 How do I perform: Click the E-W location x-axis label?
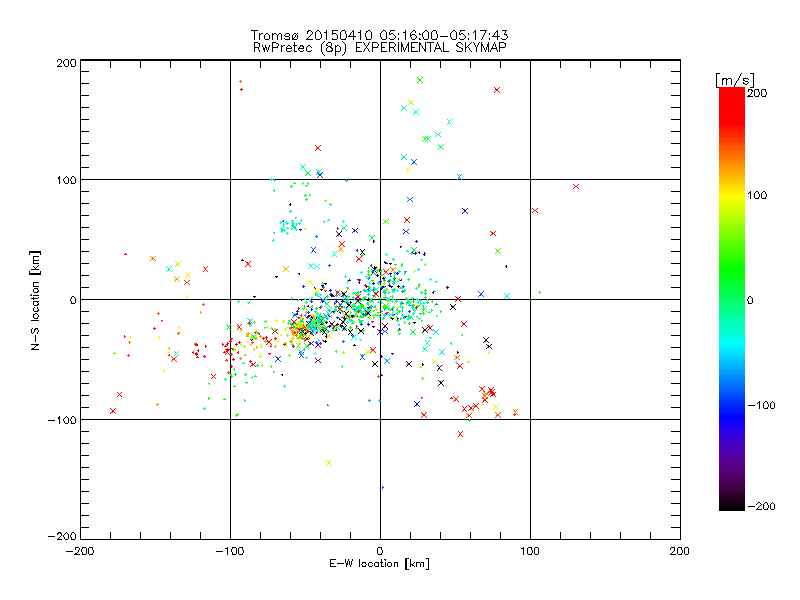(x=379, y=563)
